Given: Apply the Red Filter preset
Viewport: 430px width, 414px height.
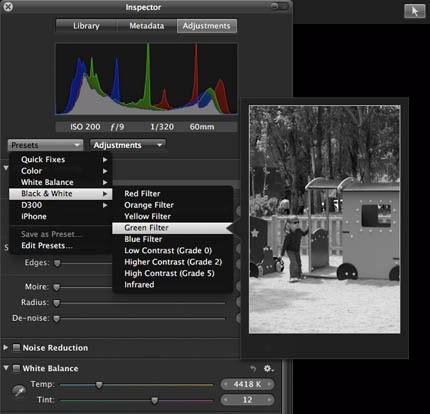Looking at the screenshot, I should click(172, 194).
